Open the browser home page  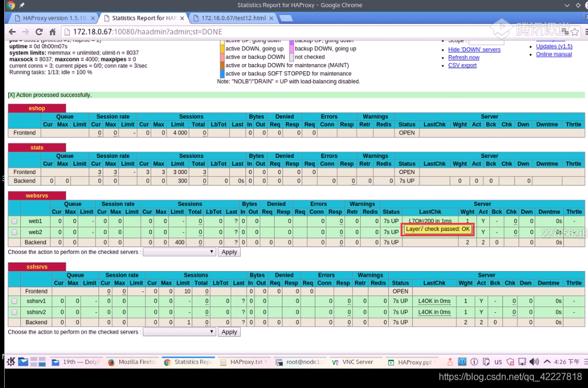pos(52,32)
